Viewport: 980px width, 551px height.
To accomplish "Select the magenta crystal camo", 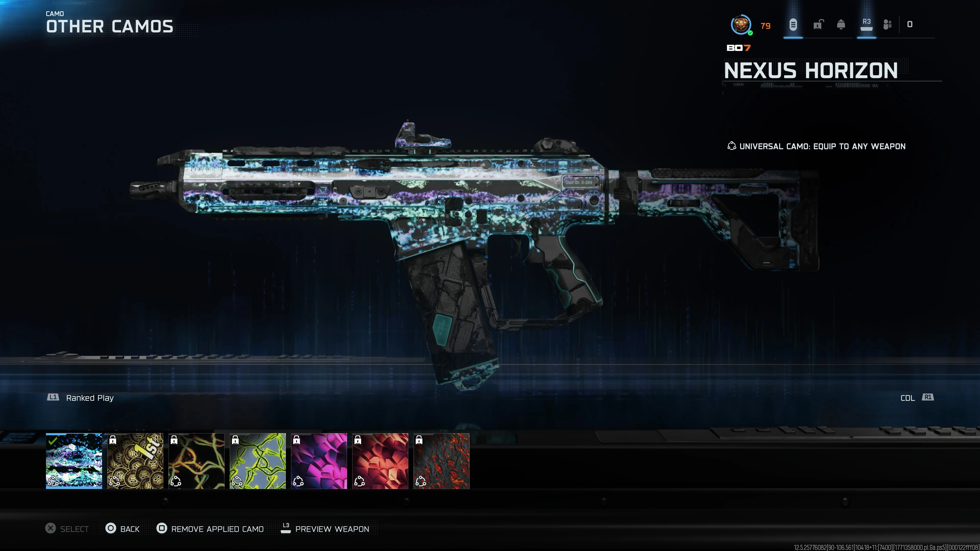I will pos(319,461).
